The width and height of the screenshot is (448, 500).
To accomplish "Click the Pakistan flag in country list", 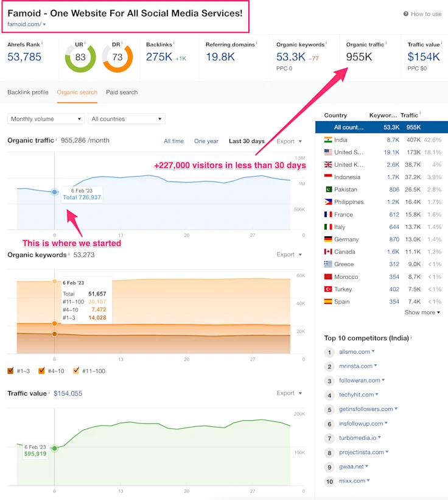I will [x=328, y=189].
